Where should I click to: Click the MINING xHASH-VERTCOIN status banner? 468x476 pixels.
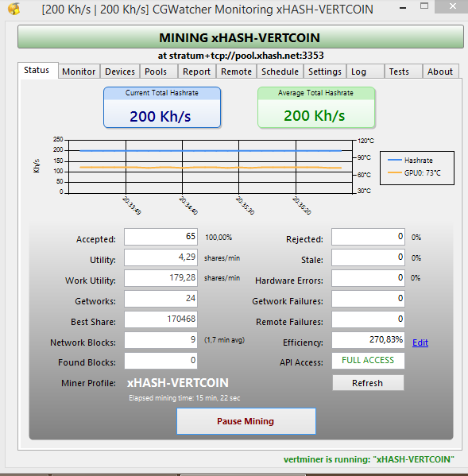[x=241, y=37]
